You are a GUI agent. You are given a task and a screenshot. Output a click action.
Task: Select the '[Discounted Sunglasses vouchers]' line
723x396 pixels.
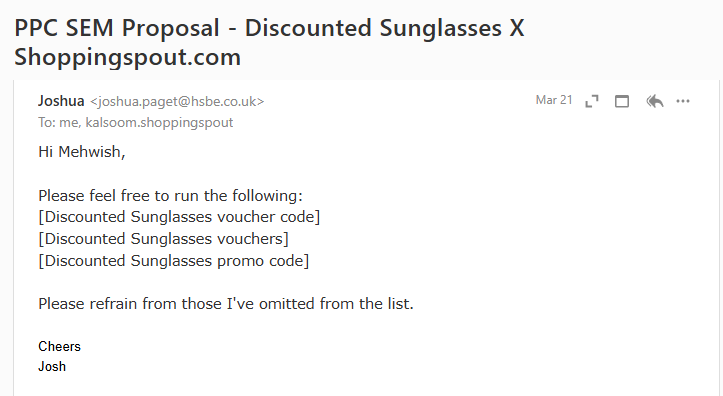point(163,239)
